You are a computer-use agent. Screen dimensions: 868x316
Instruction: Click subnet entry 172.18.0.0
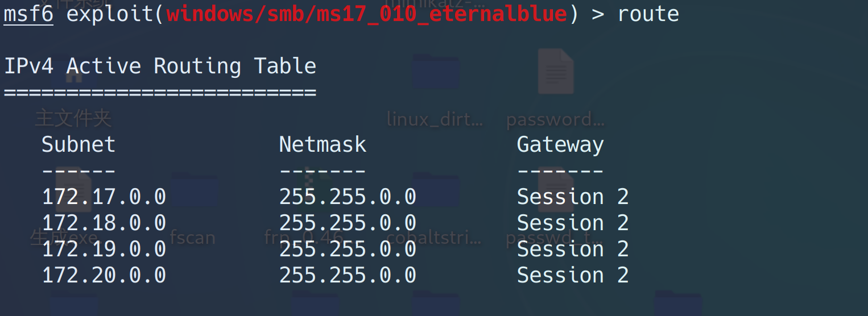[x=104, y=223]
